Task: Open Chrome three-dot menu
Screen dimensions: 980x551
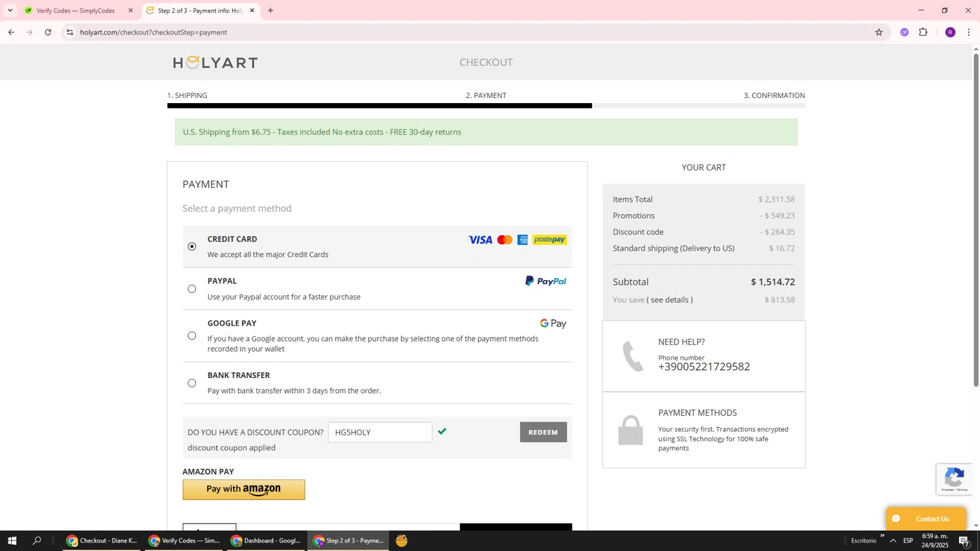Action: click(x=968, y=32)
